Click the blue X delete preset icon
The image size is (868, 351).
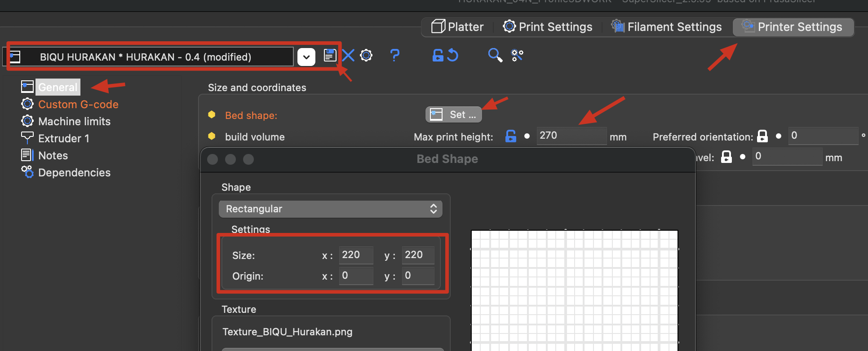pos(348,56)
